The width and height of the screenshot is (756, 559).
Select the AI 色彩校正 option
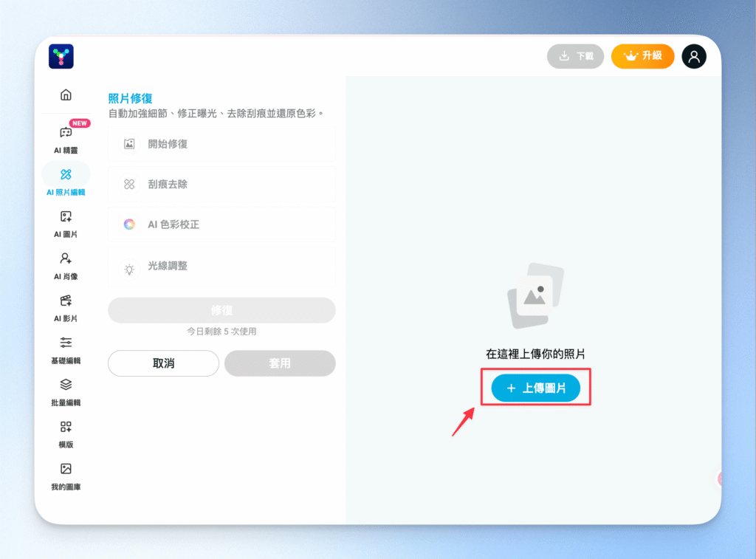[221, 224]
